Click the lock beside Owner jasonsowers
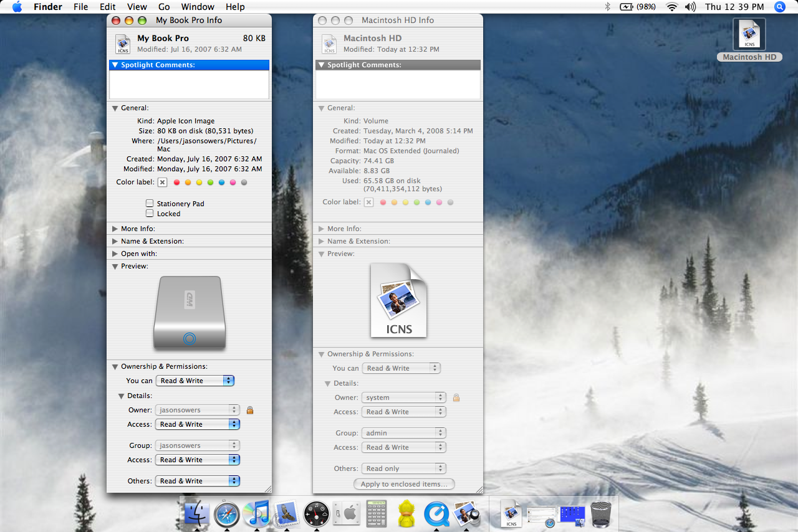Image resolution: width=798 pixels, height=532 pixels. coord(250,410)
